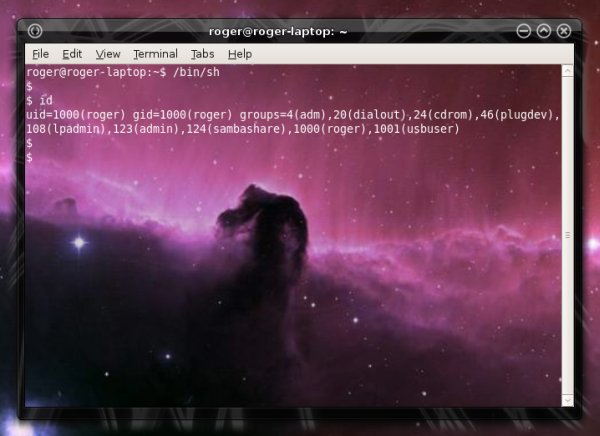Open the File menu
This screenshot has height=436, width=600.
click(x=41, y=54)
